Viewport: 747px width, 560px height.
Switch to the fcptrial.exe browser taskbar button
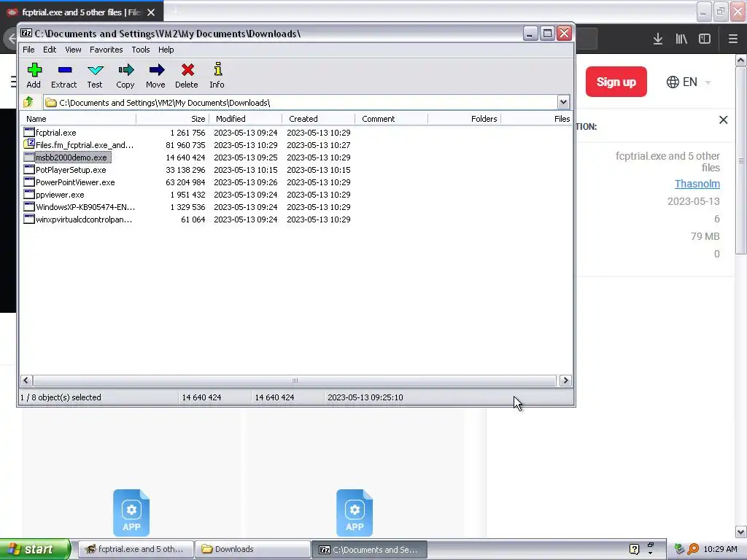pos(135,549)
